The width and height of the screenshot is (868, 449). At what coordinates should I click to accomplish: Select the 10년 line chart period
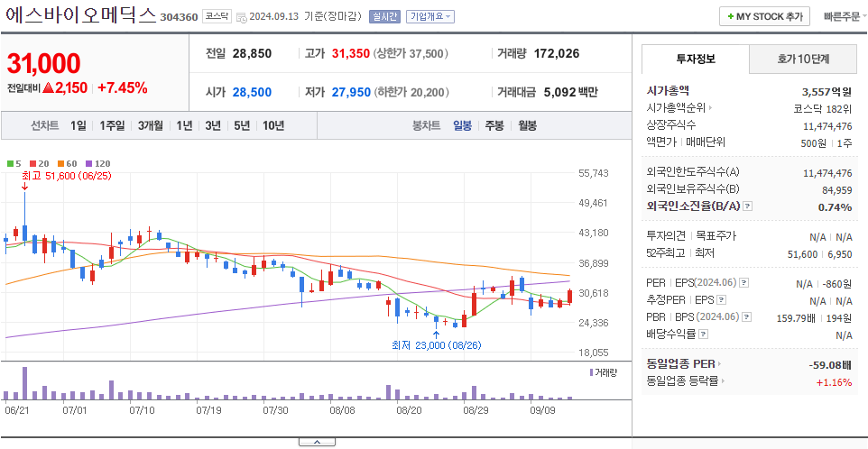(273, 125)
